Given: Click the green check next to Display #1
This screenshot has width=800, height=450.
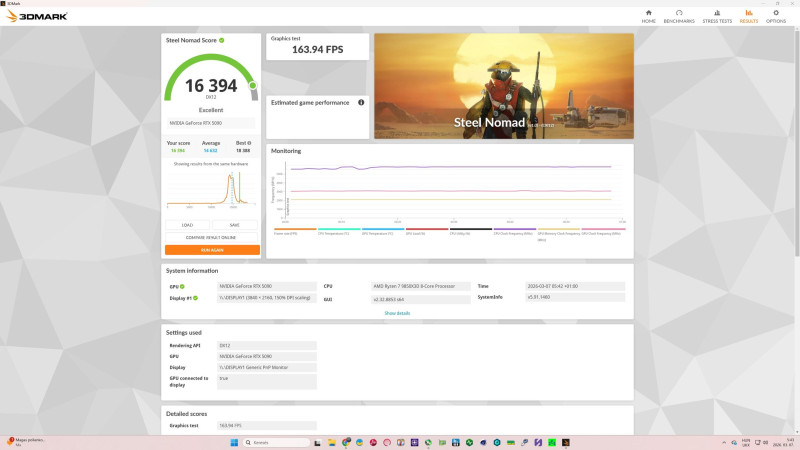Looking at the screenshot, I should click(195, 298).
